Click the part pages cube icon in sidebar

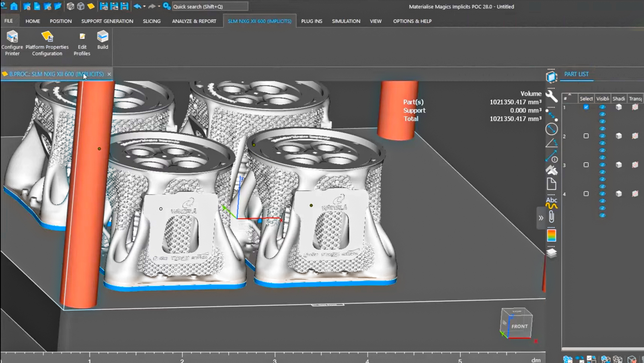pos(552,76)
